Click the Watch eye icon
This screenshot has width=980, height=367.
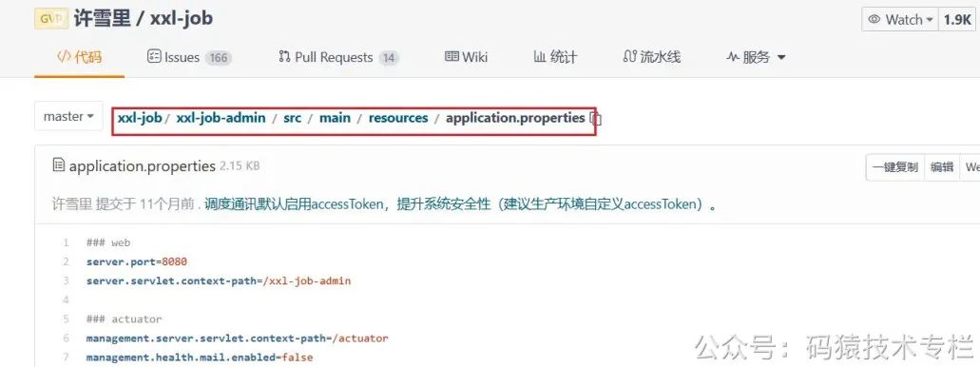874,19
